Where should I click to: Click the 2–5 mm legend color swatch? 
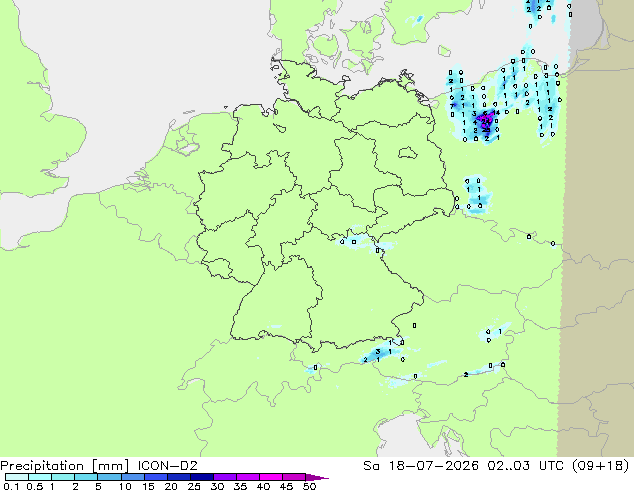click(x=86, y=477)
